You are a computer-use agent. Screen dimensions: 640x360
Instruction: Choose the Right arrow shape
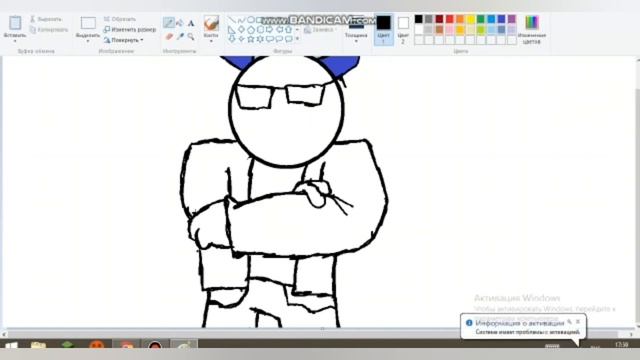[x=270, y=30]
